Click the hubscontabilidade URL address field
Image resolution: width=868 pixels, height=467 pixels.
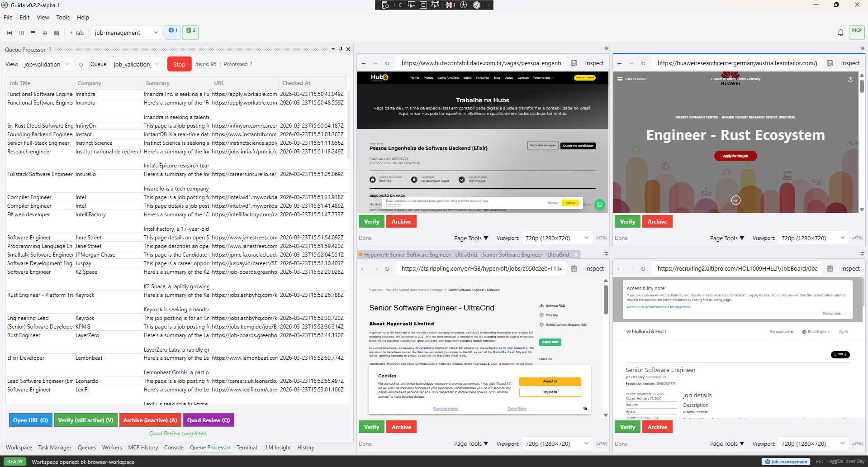click(x=481, y=63)
